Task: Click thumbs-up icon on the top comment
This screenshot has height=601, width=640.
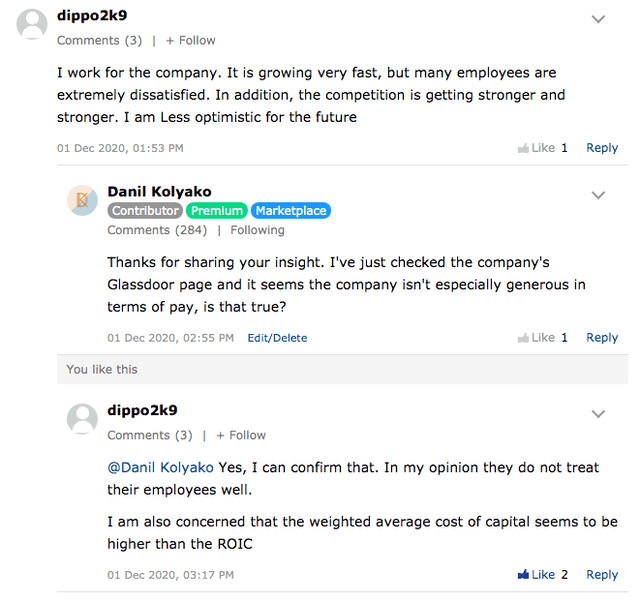Action: pyautogui.click(x=523, y=148)
